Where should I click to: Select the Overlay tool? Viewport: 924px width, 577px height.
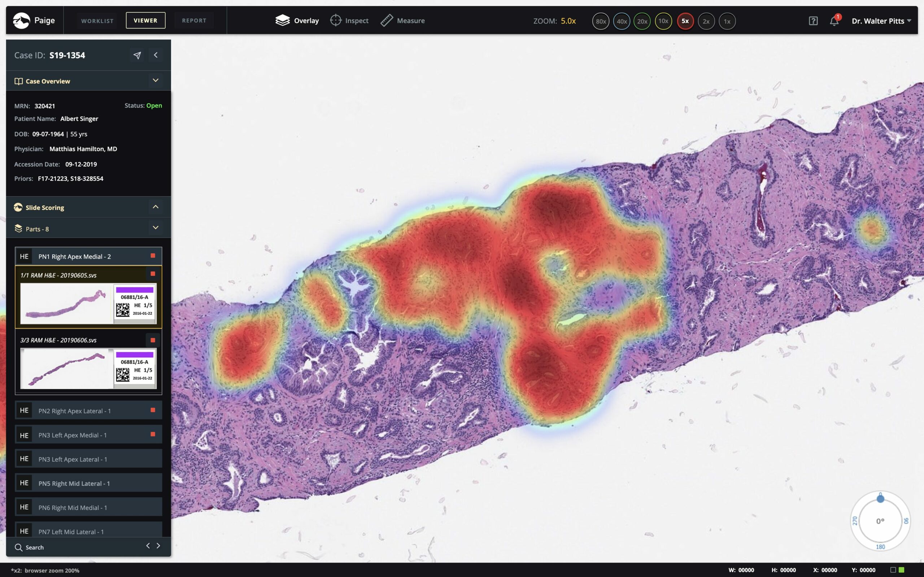tap(297, 21)
